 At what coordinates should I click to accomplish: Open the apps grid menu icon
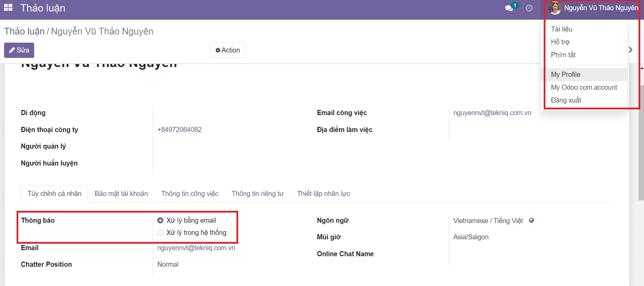(8, 7)
